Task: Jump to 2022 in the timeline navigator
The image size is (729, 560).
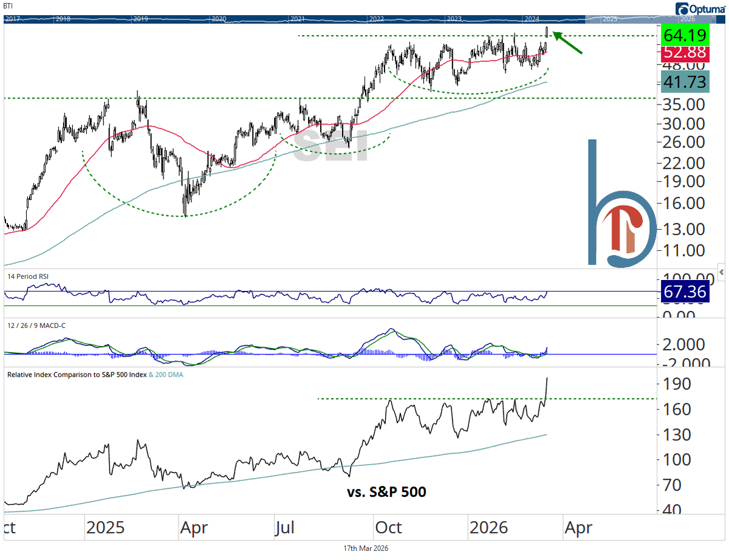Action: click(x=376, y=19)
